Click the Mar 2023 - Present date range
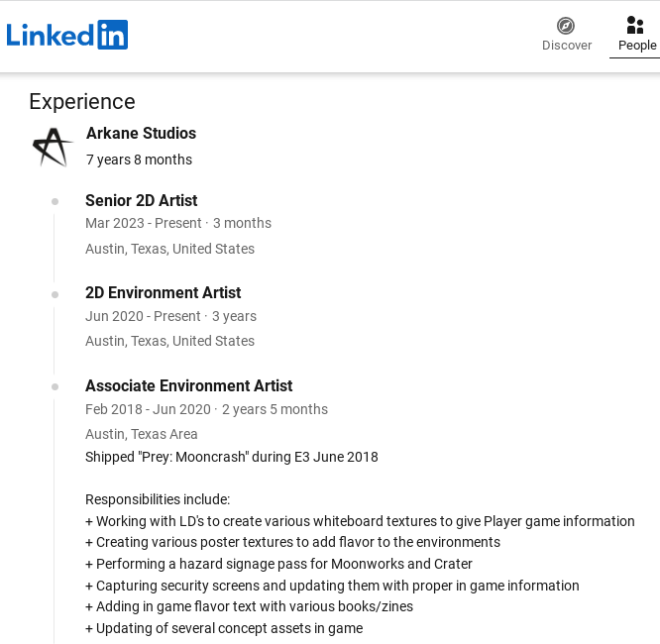The width and height of the screenshot is (660, 644). coord(144,223)
